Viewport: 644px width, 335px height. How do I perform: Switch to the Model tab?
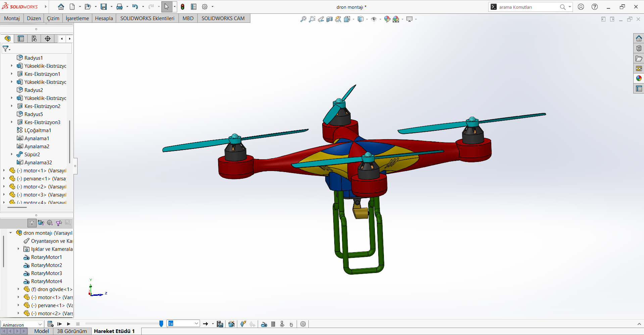point(42,331)
